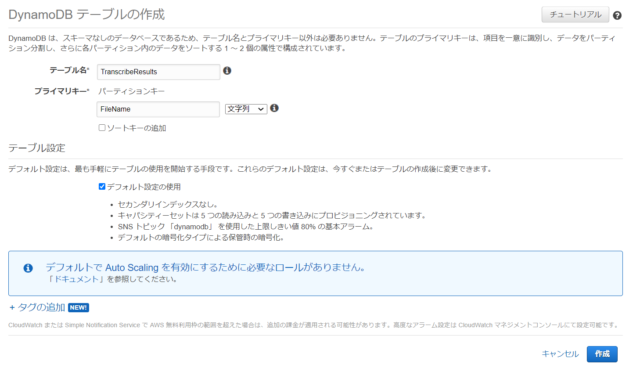Screen dimensions: 640x372
Task: Uncheck the デフォルト設定の使用 checkbox
Action: 102,187
